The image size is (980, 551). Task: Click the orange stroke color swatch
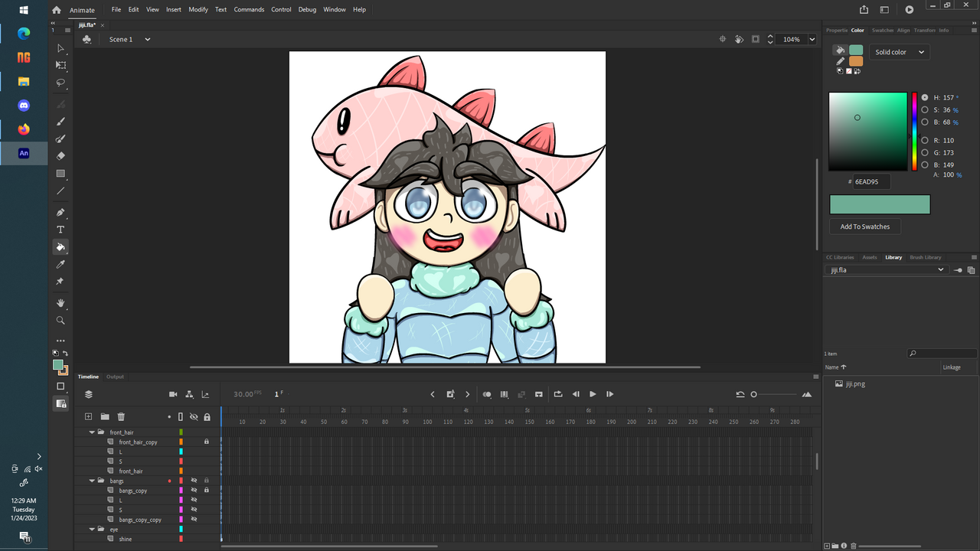855,61
